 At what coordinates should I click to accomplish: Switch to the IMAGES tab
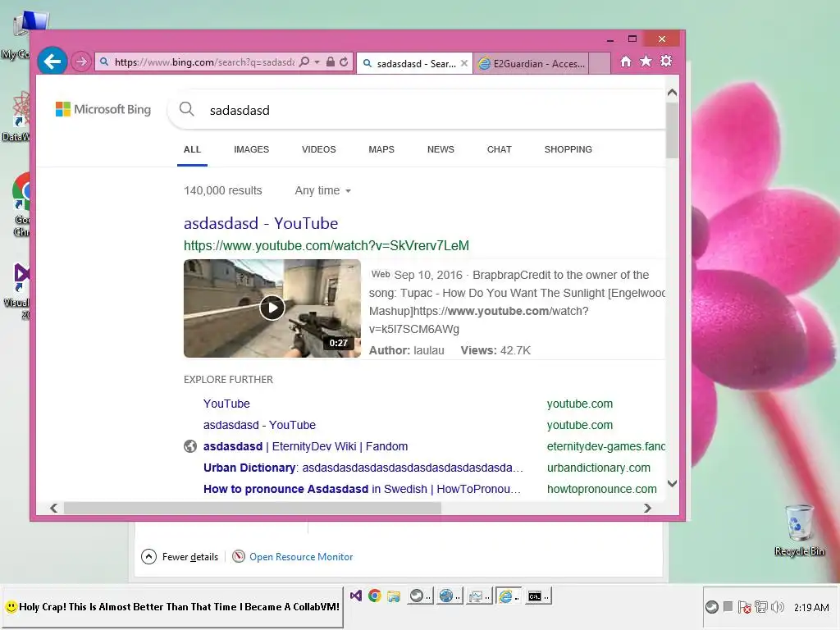(251, 149)
